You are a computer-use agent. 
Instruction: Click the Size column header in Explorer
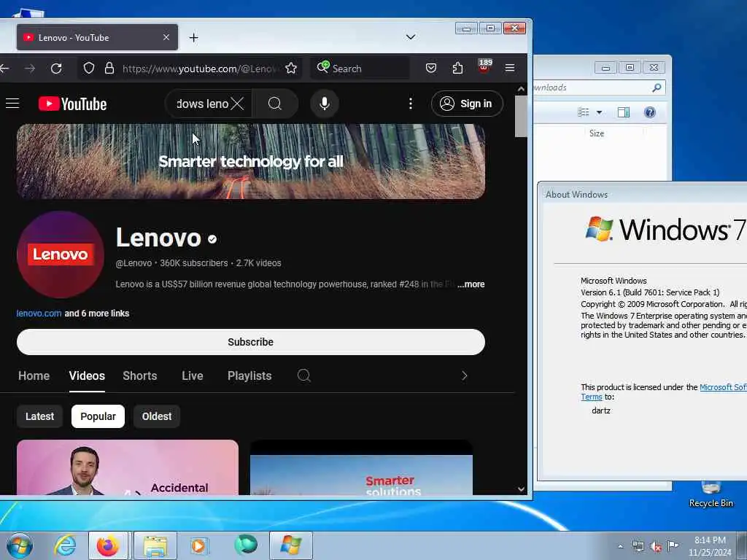[597, 133]
